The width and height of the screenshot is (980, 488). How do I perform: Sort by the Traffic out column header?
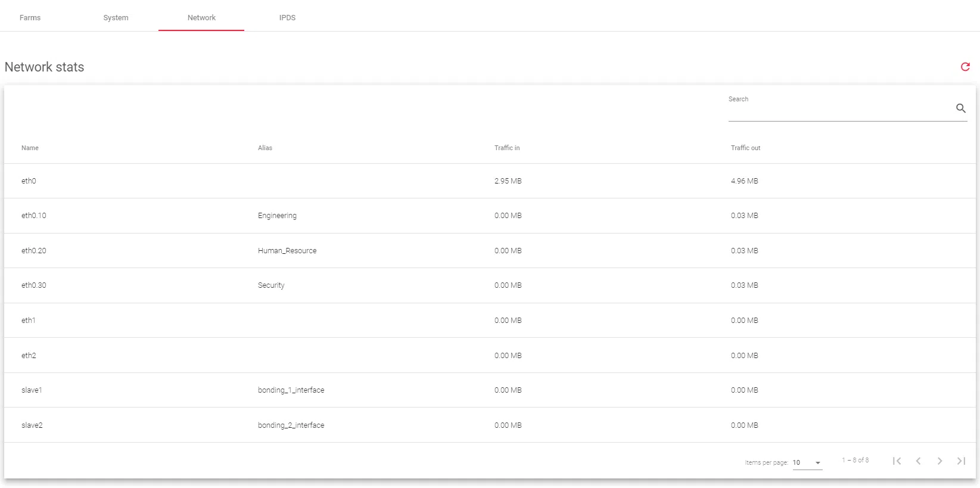pyautogui.click(x=745, y=148)
